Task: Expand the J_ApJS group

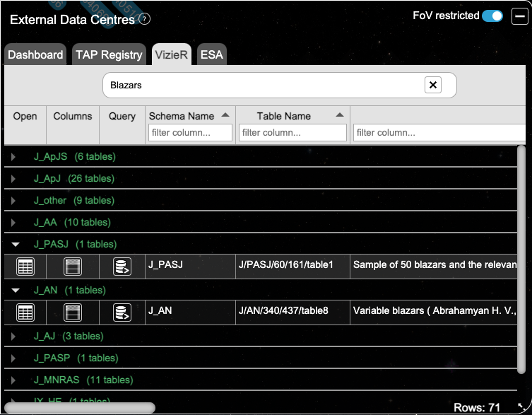Action: tap(13, 156)
